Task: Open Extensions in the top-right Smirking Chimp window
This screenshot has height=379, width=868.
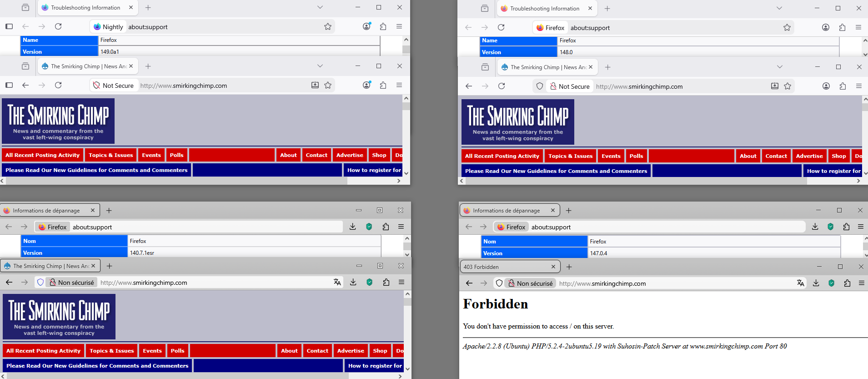Action: pyautogui.click(x=843, y=86)
